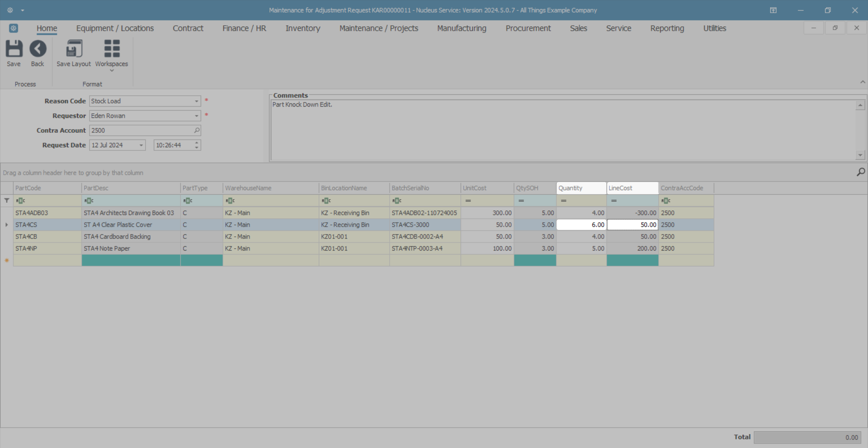Image resolution: width=868 pixels, height=448 pixels.
Task: Click the PartDesc filter condition icon
Action: (89, 201)
